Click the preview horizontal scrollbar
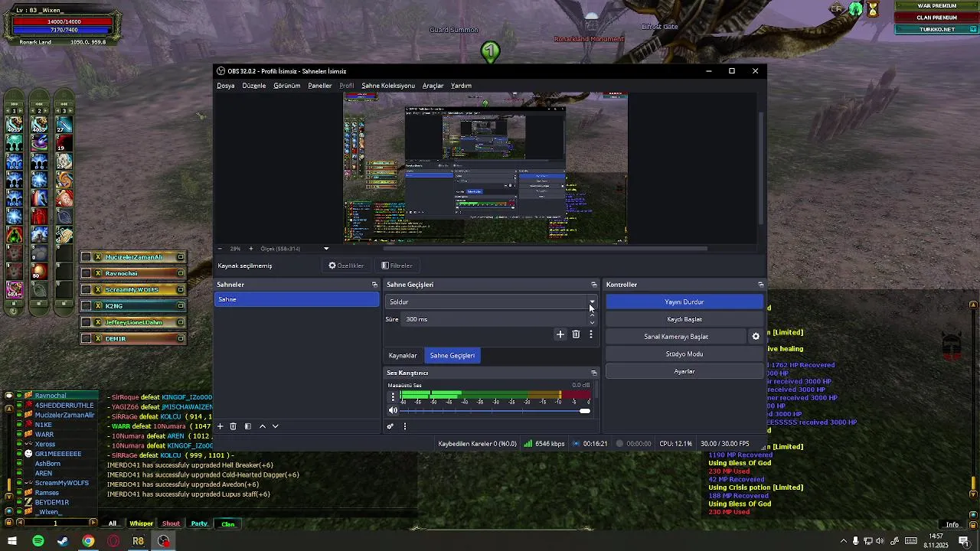Screen dimensions: 980x551 point(545,248)
